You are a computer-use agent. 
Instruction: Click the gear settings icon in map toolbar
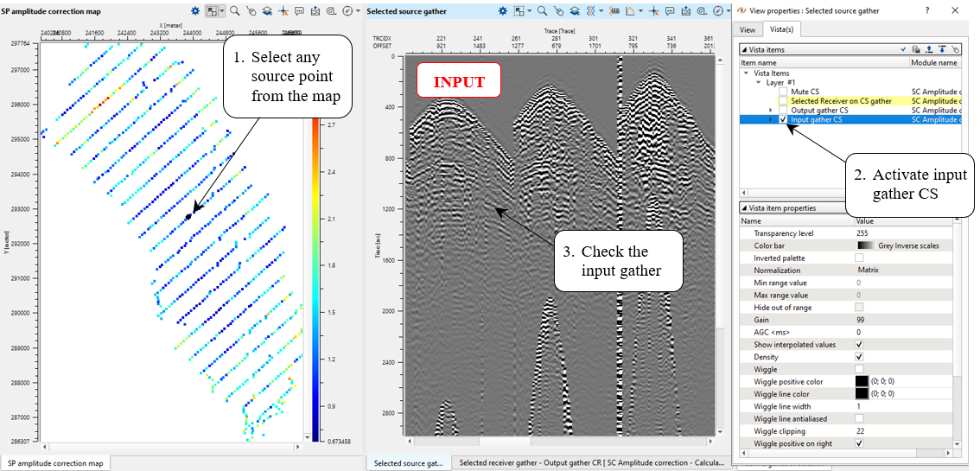coord(195,11)
